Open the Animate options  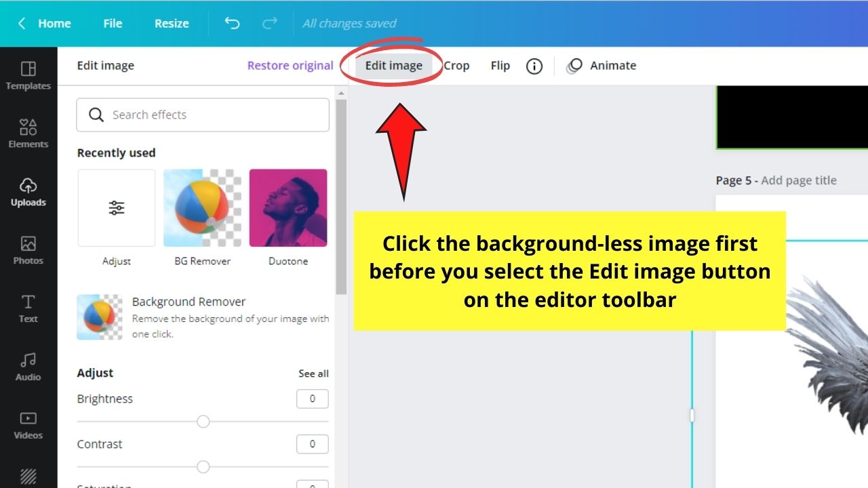(x=601, y=65)
